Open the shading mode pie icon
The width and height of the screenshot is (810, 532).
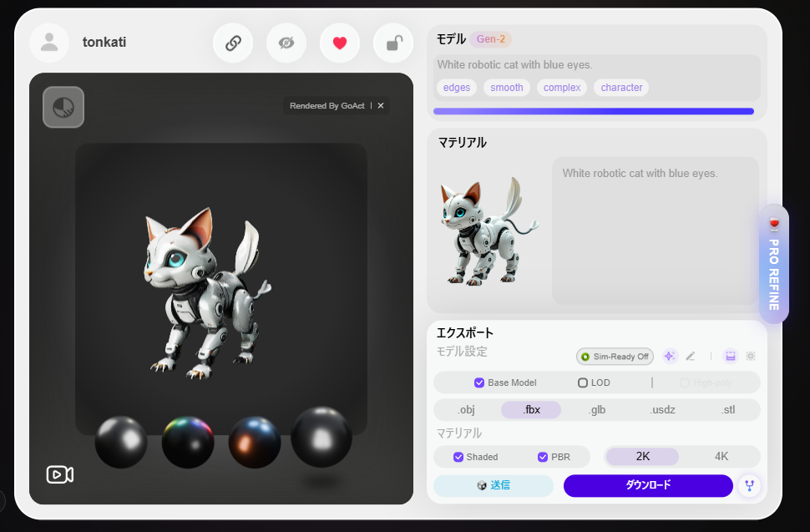tap(63, 107)
